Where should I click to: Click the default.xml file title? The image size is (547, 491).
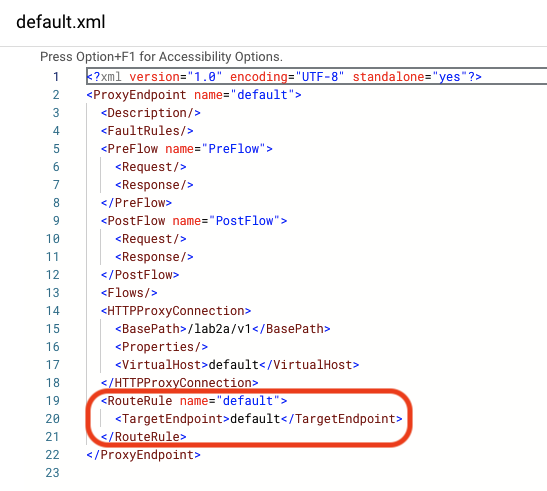[x=61, y=22]
